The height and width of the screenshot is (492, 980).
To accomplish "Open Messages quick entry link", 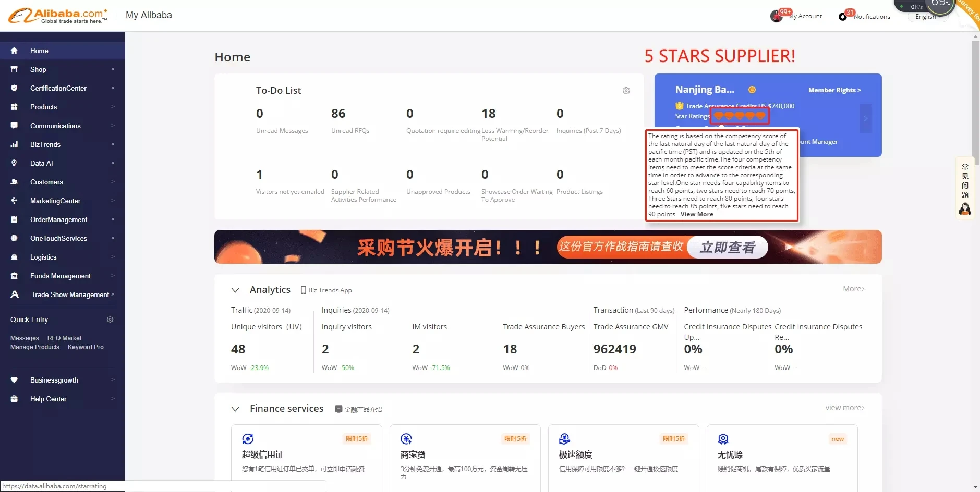I will pyautogui.click(x=25, y=338).
